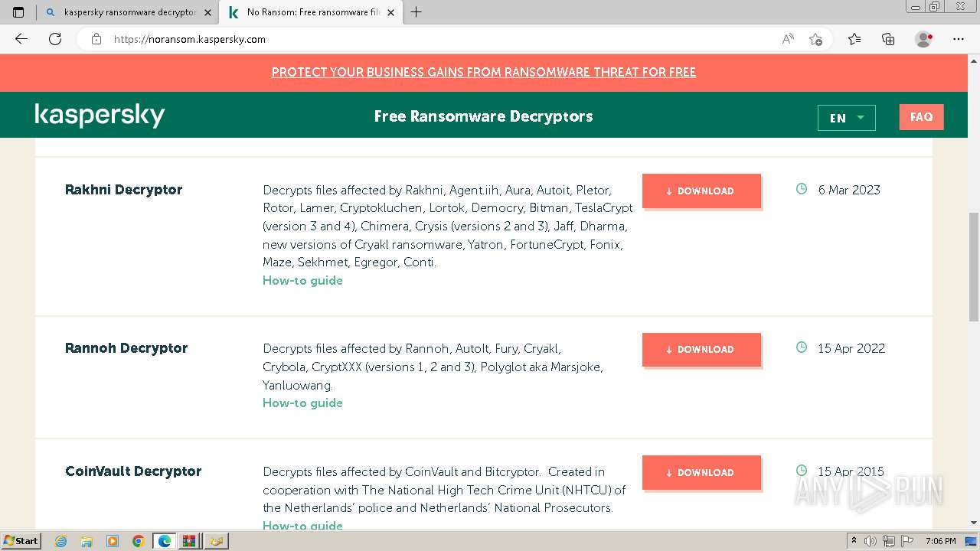980x551 pixels.
Task: Open the protect your business banner link
Action: tap(484, 72)
